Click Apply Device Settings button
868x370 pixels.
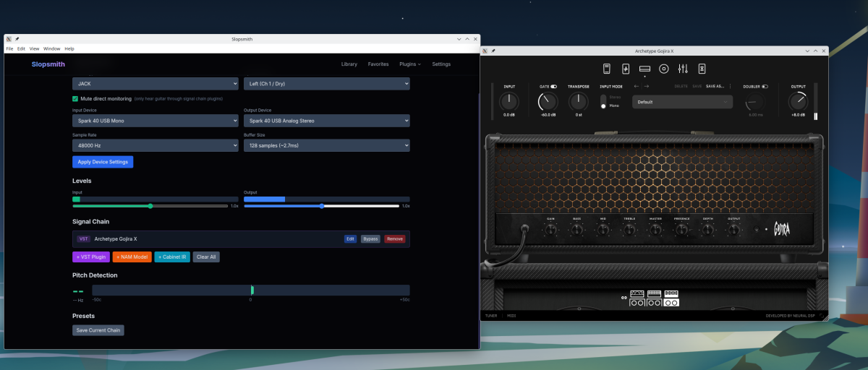pos(103,162)
